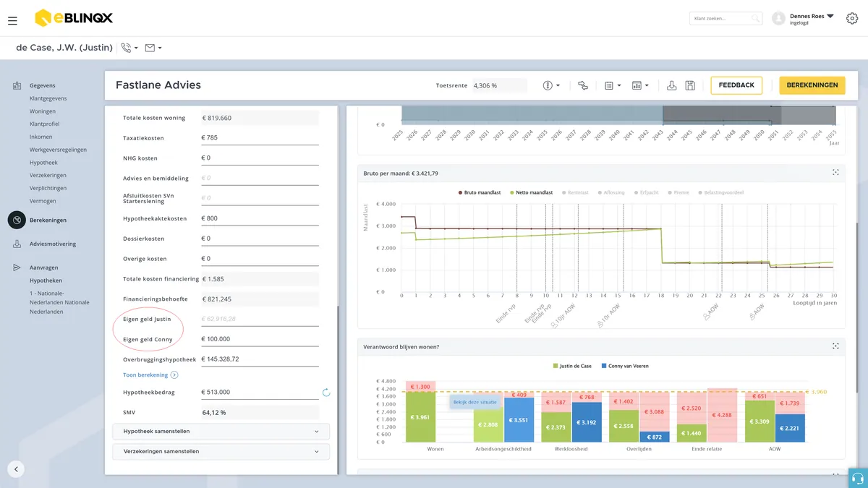The image size is (868, 488).
Task: Maximize the Verantwoord blijven wonen chart
Action: pos(835,346)
